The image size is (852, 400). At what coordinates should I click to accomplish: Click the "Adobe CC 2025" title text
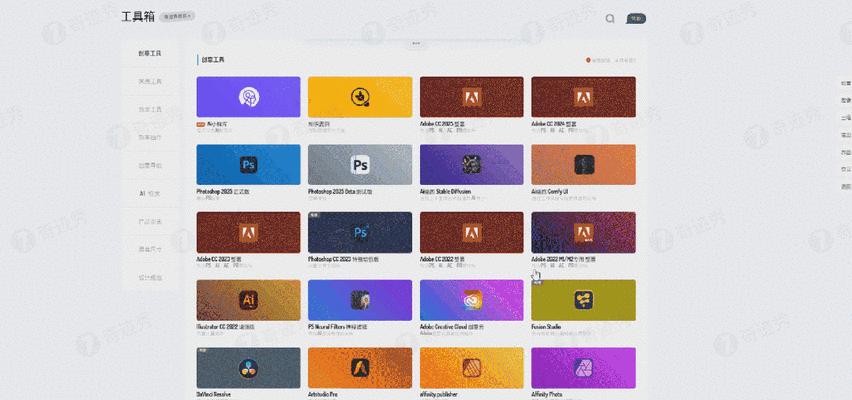(442, 124)
